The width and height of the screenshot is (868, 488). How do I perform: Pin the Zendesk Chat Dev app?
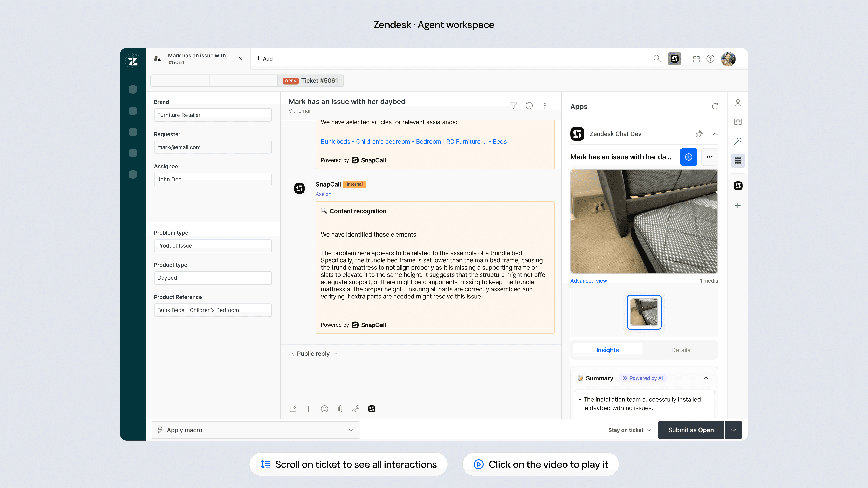coord(699,134)
